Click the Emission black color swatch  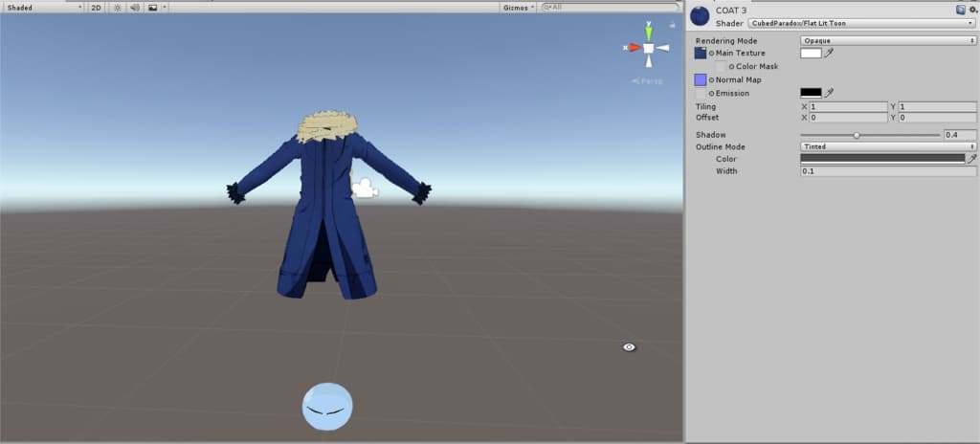(811, 93)
